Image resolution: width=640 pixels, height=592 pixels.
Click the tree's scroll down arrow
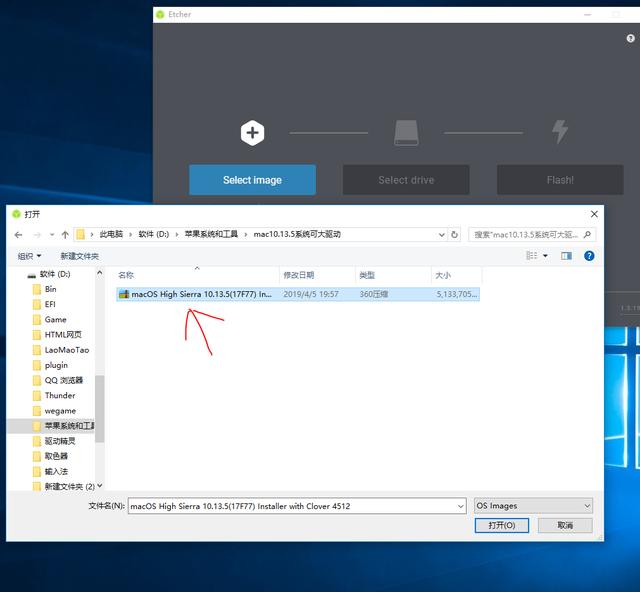100,485
